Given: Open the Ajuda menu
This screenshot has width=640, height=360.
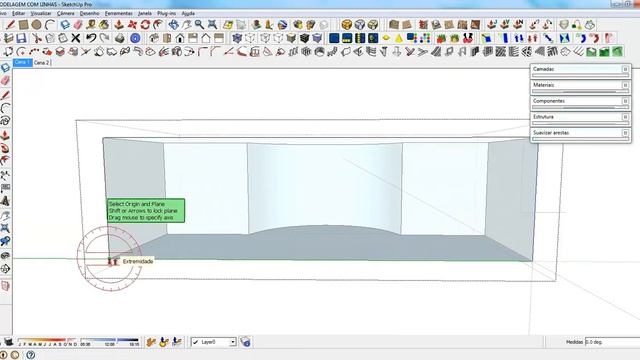Looking at the screenshot, I should pos(188,13).
